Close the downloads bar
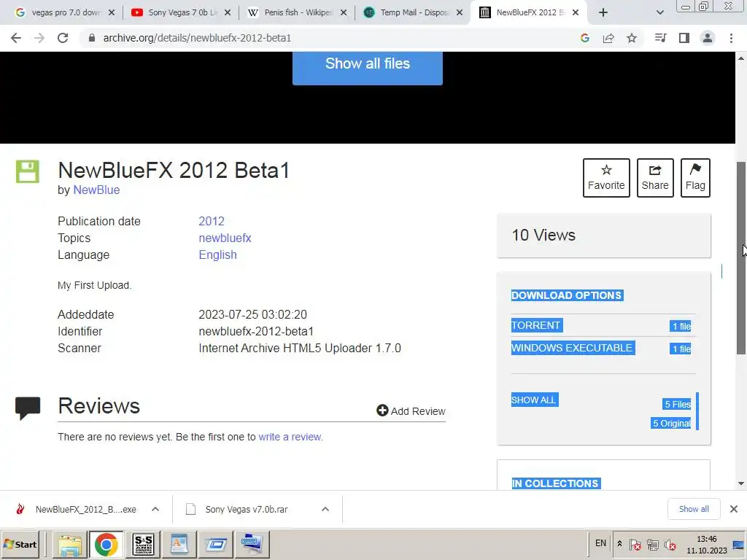This screenshot has height=560, width=747. click(x=734, y=509)
